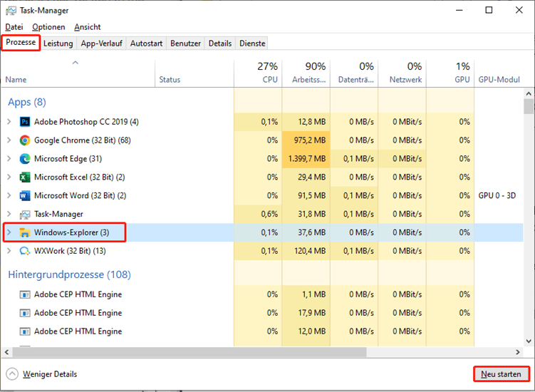Click the Google Chrome process icon

[25, 140]
